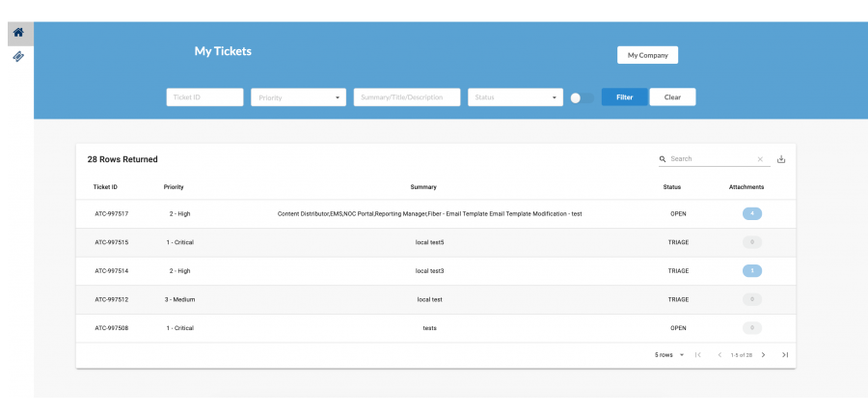Viewport: 868px width, 416px height.
Task: Click the download/export table icon
Action: click(x=781, y=159)
